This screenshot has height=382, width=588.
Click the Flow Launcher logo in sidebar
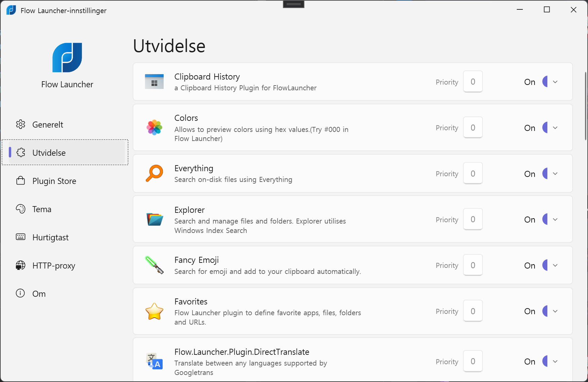pyautogui.click(x=67, y=57)
